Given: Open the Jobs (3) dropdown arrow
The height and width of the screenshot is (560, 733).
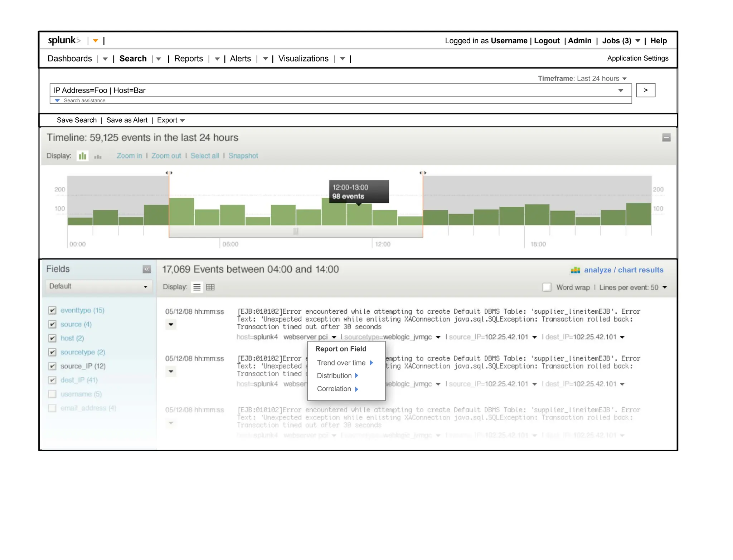Looking at the screenshot, I should click(638, 41).
